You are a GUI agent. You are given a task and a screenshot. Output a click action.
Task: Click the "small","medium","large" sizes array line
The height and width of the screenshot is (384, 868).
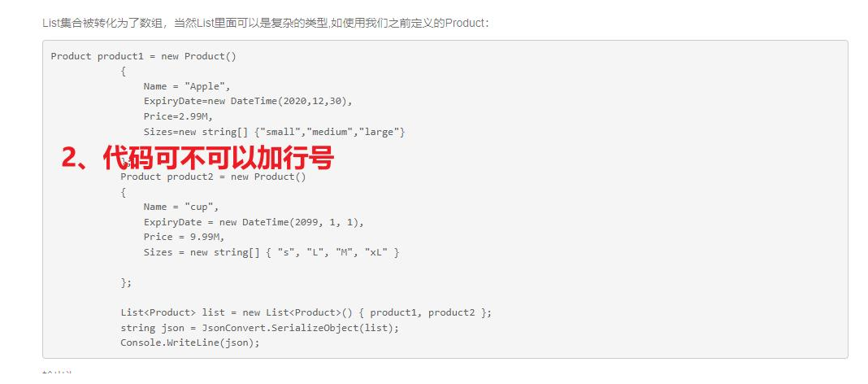click(x=275, y=132)
